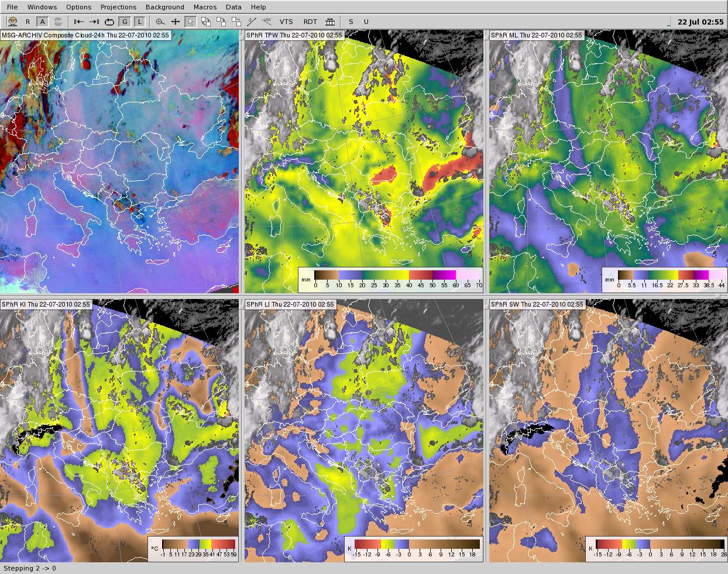Toggle the G button in toolbar
728x574 pixels.
[125, 22]
